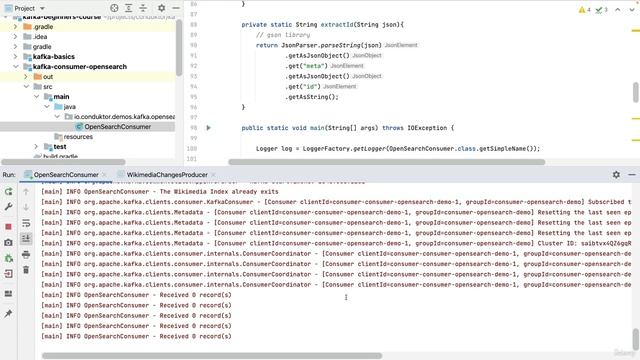
Task: Toggle Soft-Wrap in console
Action: (x=26, y=223)
